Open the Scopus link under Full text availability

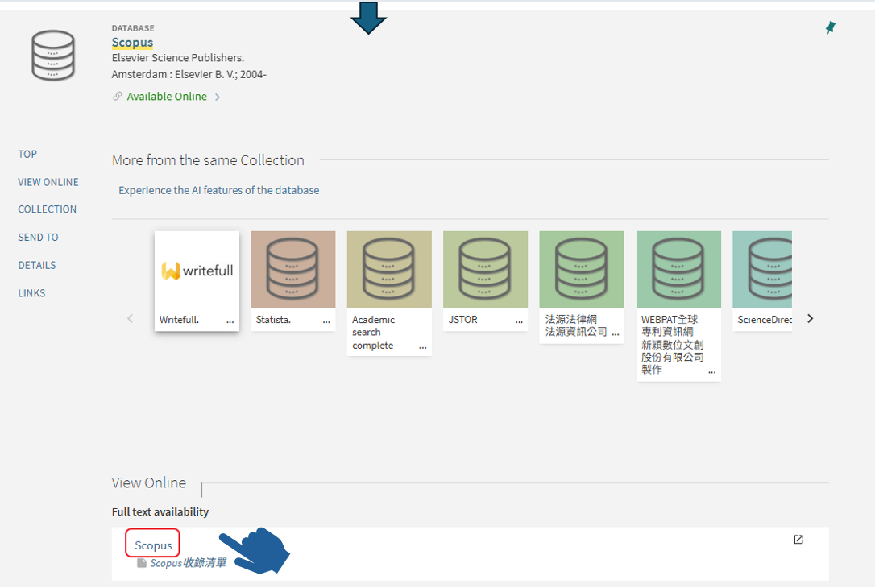pyautogui.click(x=153, y=545)
